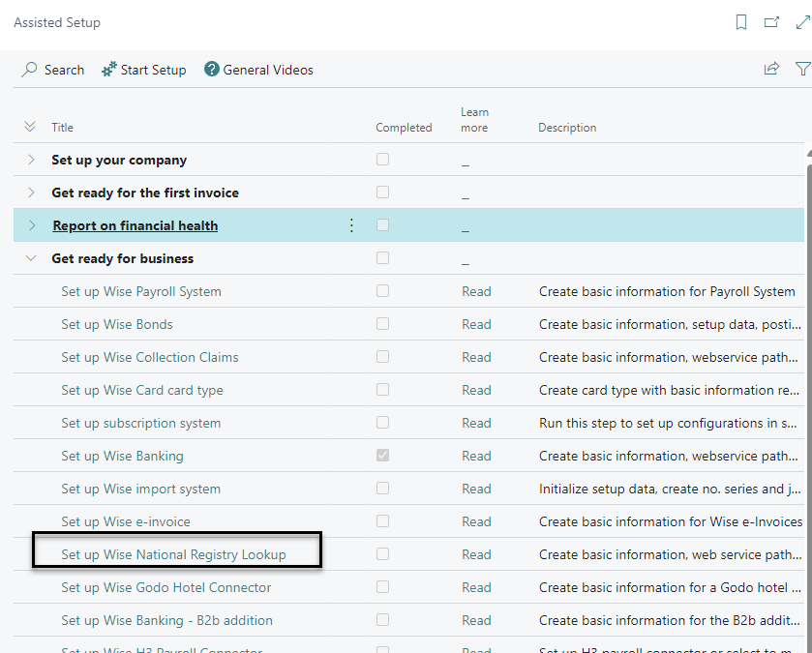The image size is (812, 653).
Task: Click the Search magnifier icon
Action: (30, 70)
